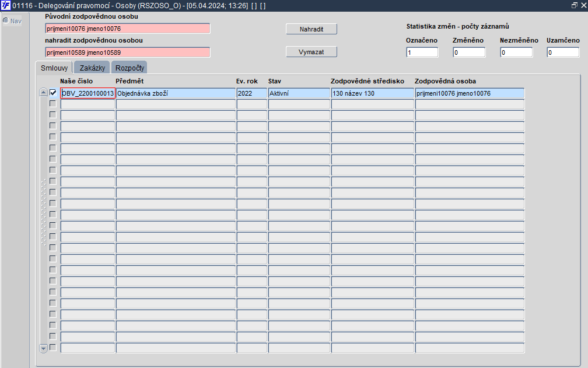Click the Označeno count field

point(422,52)
